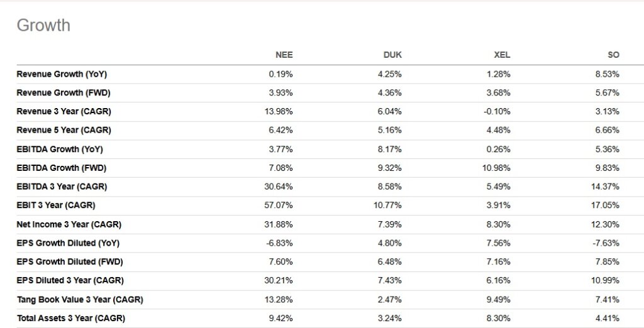
Task: Select the XEL ticker column header
Action: pyautogui.click(x=502, y=55)
